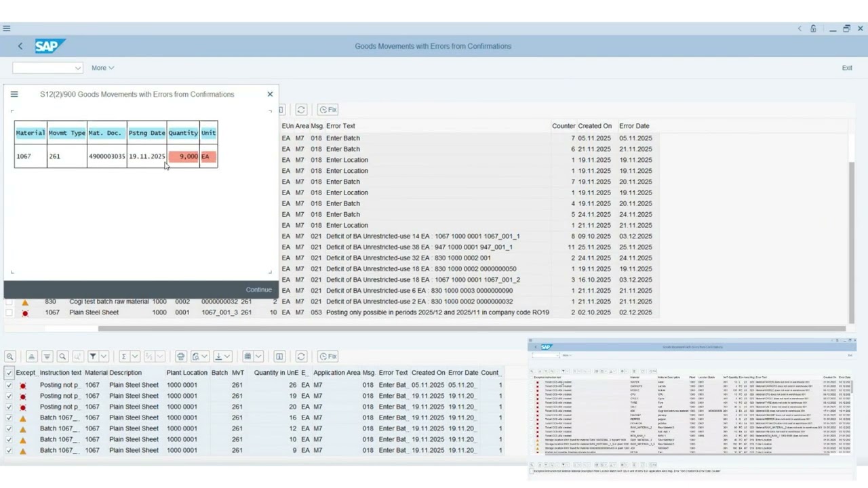Click the Posting only possible in periods error text
The height and width of the screenshot is (488, 868).
[x=437, y=312]
